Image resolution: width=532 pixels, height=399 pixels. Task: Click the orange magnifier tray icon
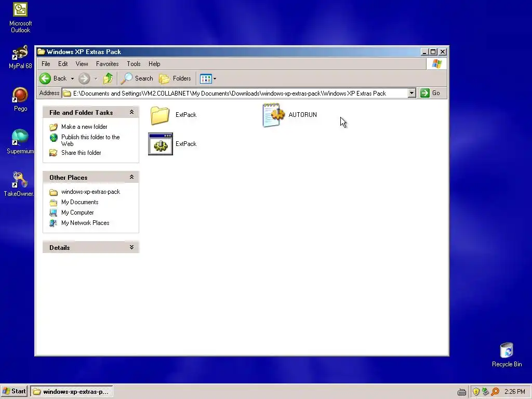pyautogui.click(x=495, y=392)
